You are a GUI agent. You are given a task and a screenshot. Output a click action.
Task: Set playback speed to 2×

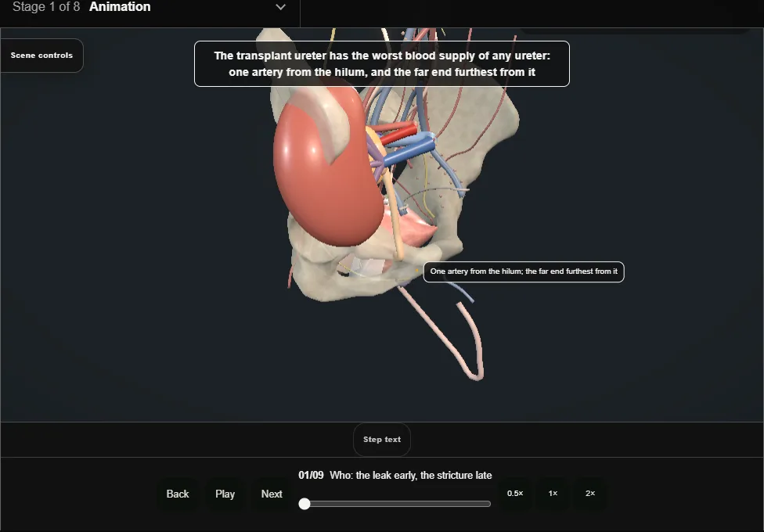590,494
